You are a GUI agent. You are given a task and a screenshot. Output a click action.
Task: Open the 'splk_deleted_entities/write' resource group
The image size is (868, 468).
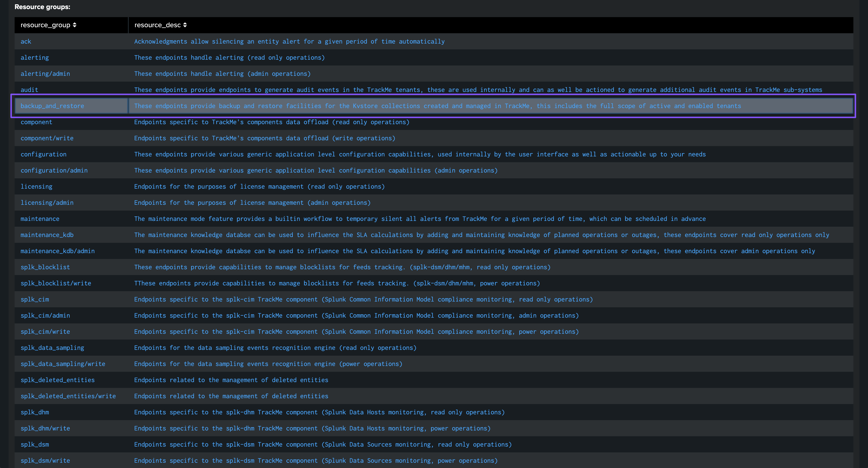click(x=68, y=396)
